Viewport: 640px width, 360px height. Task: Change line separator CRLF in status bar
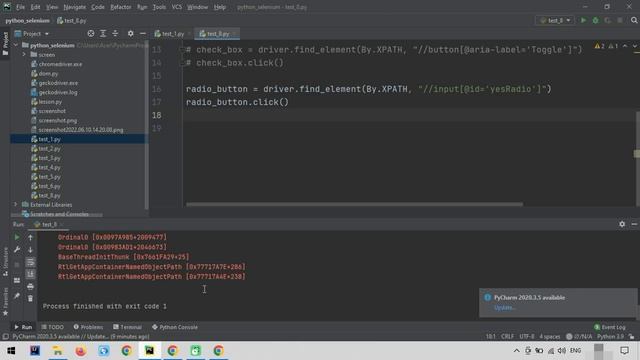(x=507, y=337)
